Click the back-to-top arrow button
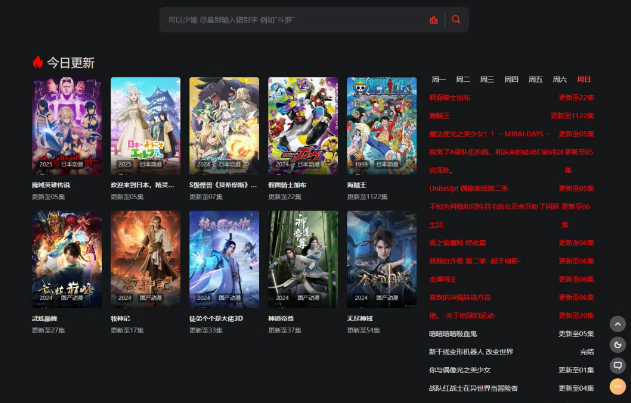Image resolution: width=631 pixels, height=403 pixels. pos(618,324)
